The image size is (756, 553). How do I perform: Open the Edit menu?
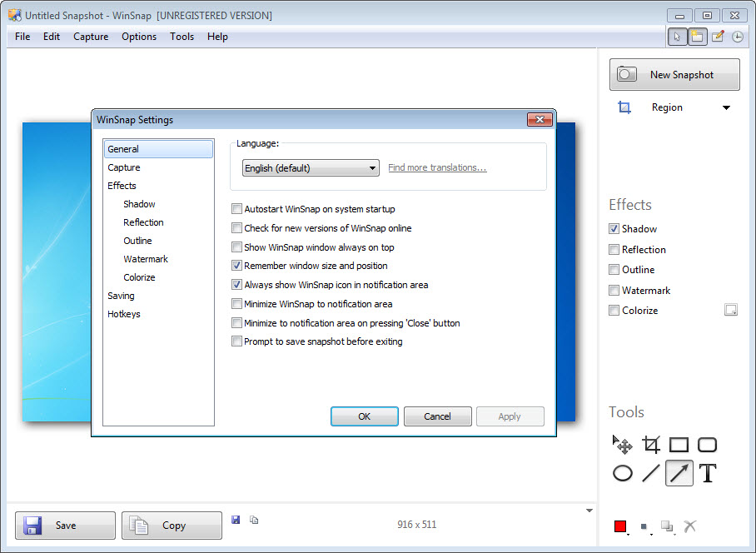52,37
